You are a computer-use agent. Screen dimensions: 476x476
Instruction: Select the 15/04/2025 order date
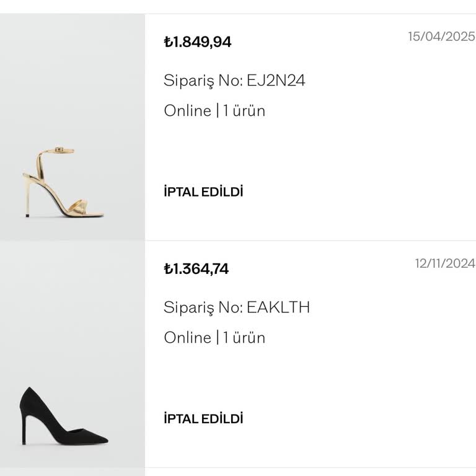(x=441, y=37)
